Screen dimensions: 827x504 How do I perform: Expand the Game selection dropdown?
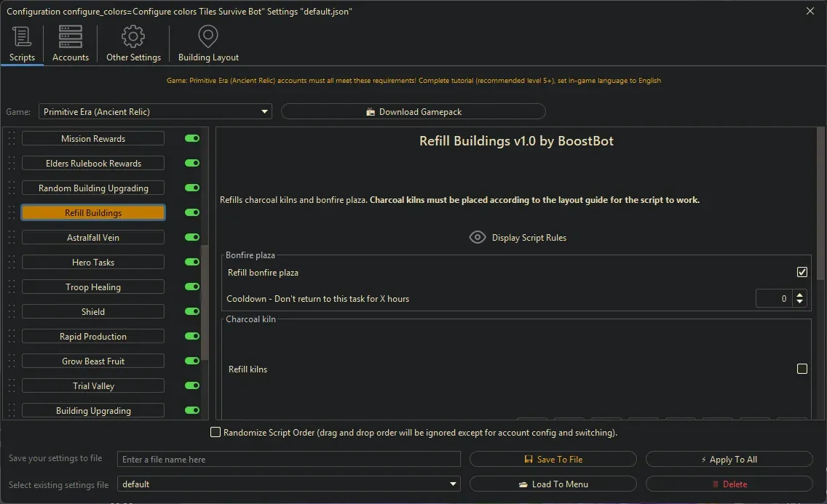coord(264,112)
